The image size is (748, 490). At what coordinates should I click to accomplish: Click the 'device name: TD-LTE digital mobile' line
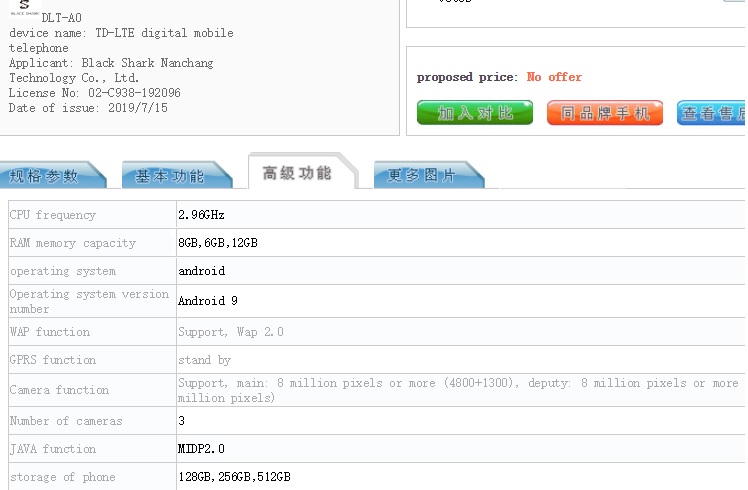tap(121, 33)
